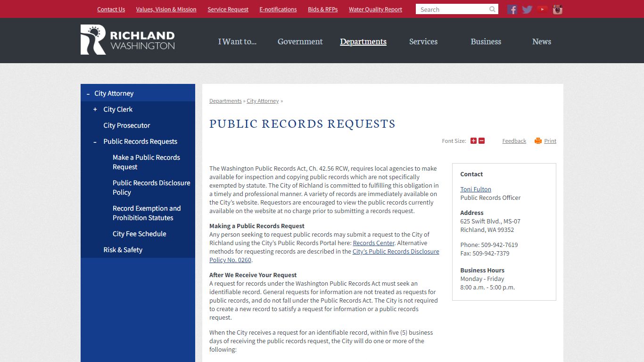Viewport: 644px width, 362px height.
Task: Open Values, Vision & Mission link
Action: pos(166,9)
